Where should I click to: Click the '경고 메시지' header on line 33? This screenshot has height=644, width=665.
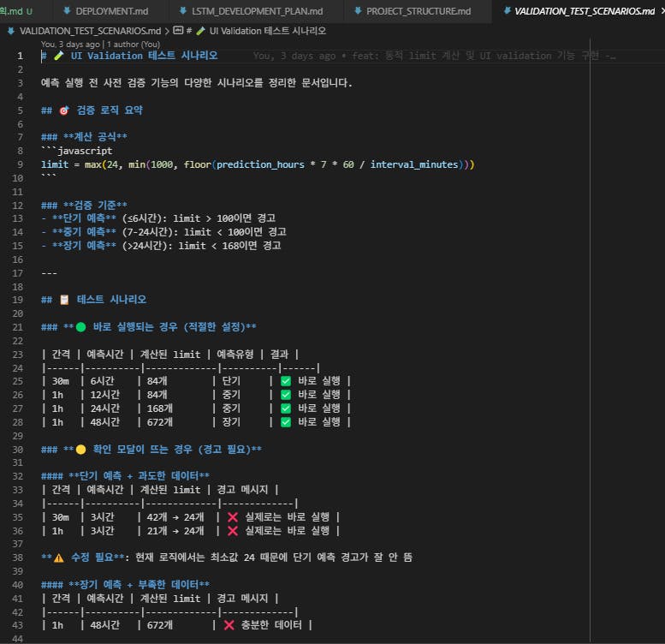pyautogui.click(x=242, y=490)
